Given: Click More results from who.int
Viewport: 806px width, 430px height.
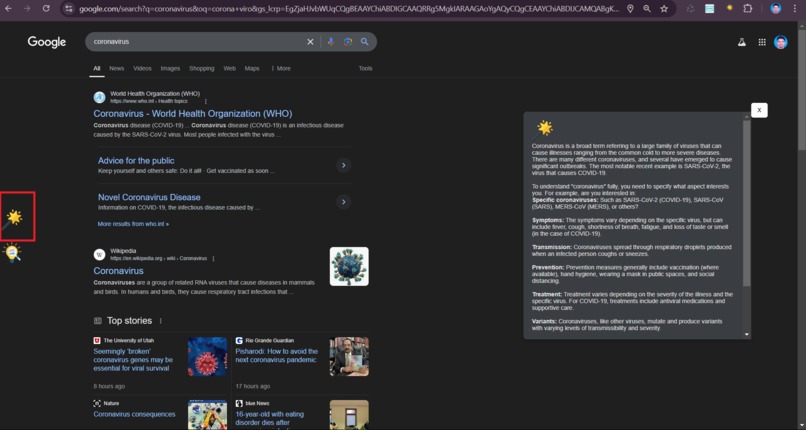Looking at the screenshot, I should point(133,224).
